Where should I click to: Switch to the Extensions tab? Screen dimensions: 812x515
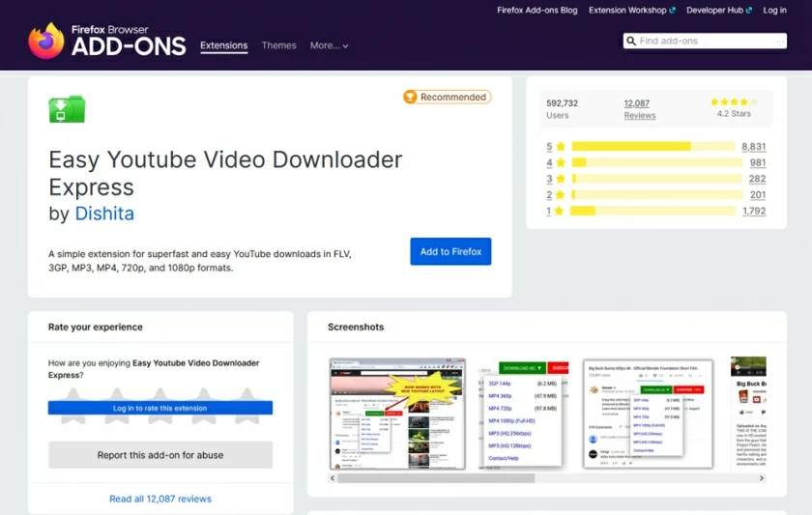pyautogui.click(x=223, y=45)
